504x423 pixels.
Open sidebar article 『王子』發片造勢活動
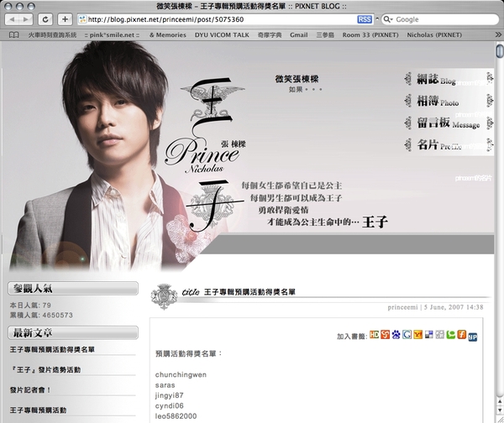coord(45,369)
